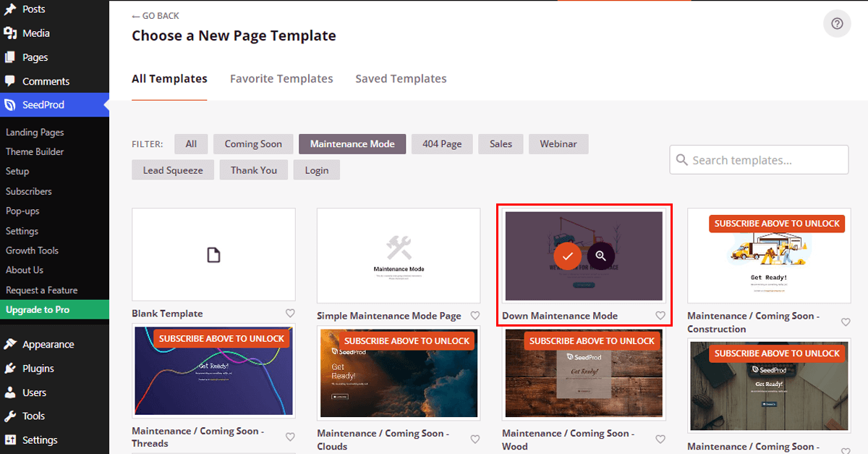Click the Users person icon
Screen dimensions: 868x454
pyautogui.click(x=10, y=392)
